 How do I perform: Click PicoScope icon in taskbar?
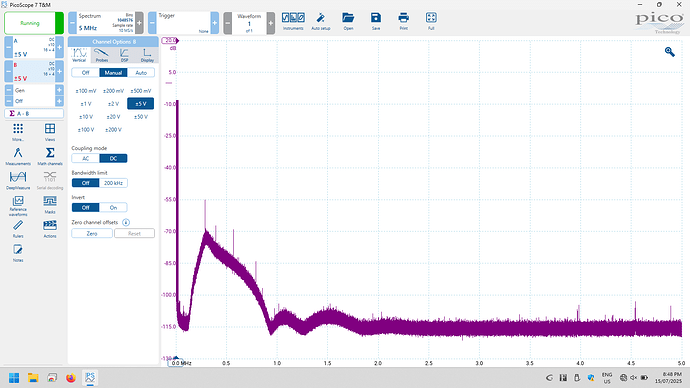pyautogui.click(x=90, y=378)
